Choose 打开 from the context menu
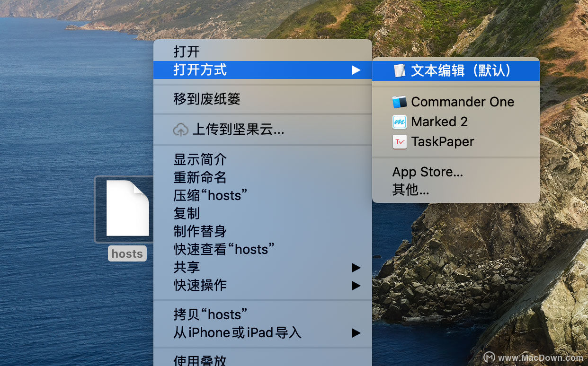 [x=186, y=52]
